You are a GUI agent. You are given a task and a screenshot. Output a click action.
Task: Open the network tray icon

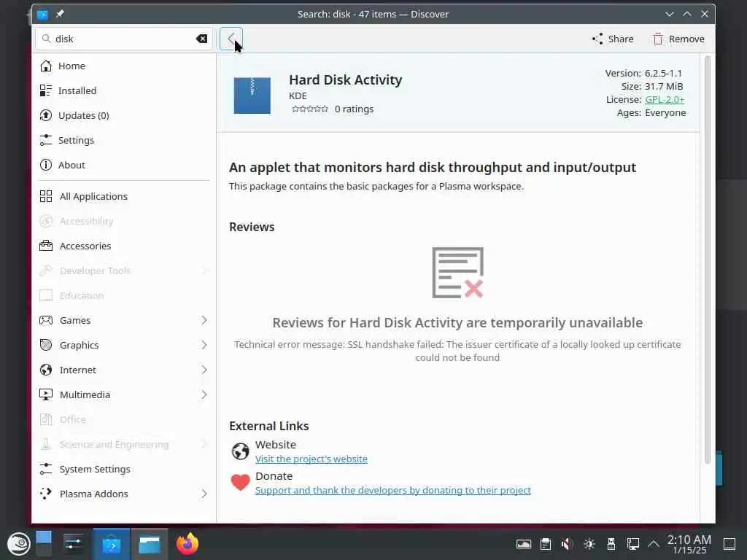click(633, 544)
